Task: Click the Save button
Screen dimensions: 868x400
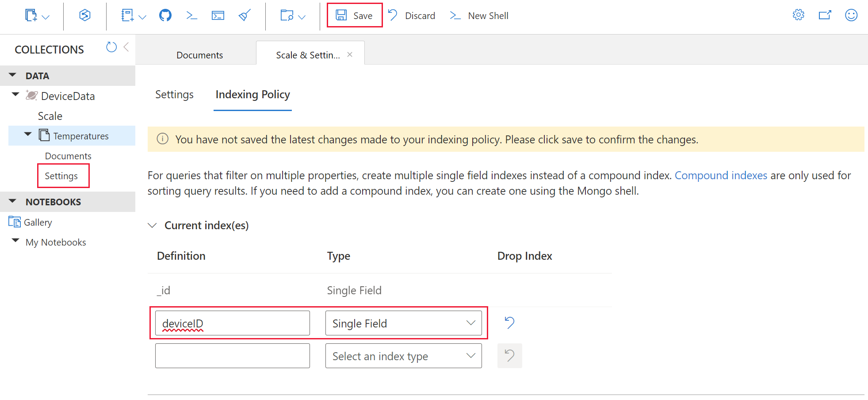Action: pos(354,15)
